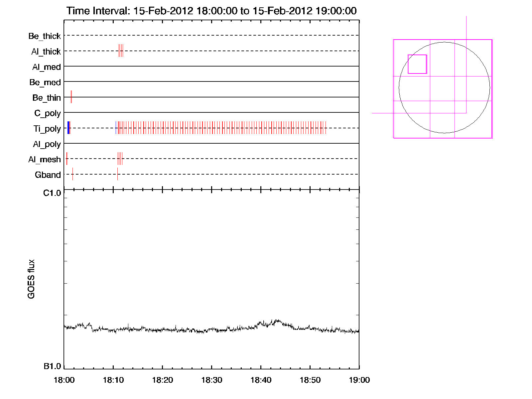
Task: Click the Time Interval plot title
Action: pos(211,11)
